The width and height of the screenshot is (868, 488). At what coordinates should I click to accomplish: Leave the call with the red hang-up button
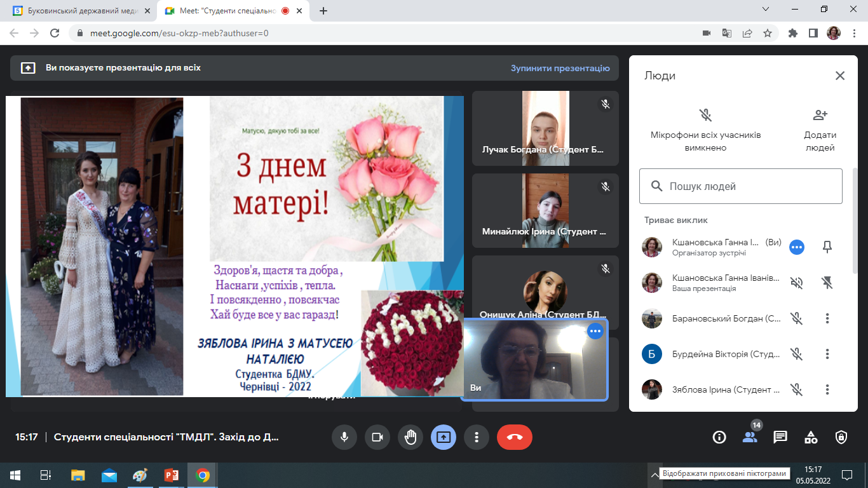pos(515,437)
